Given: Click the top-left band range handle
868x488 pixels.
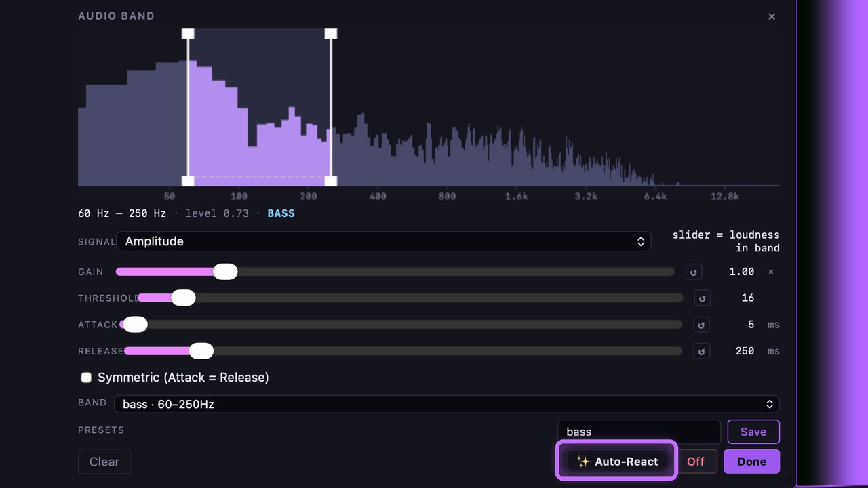Looking at the screenshot, I should tap(188, 34).
